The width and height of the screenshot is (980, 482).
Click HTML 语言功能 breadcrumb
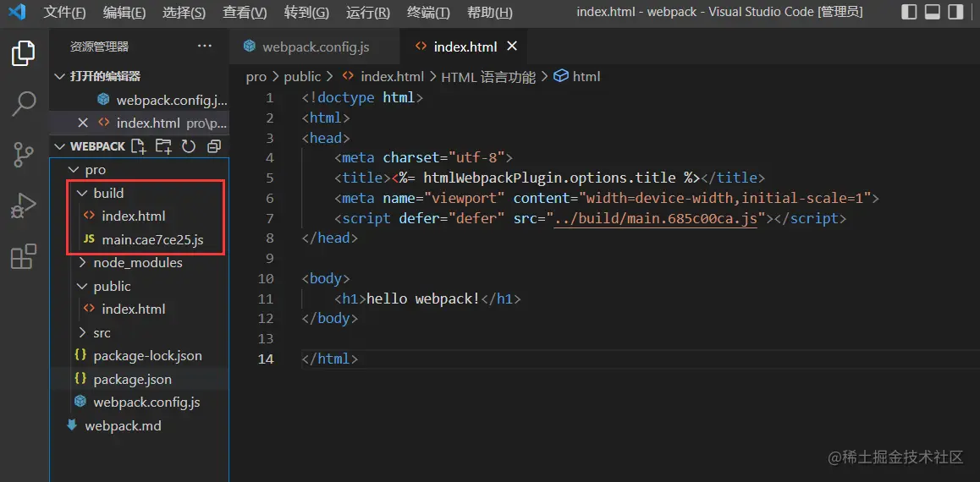(488, 77)
